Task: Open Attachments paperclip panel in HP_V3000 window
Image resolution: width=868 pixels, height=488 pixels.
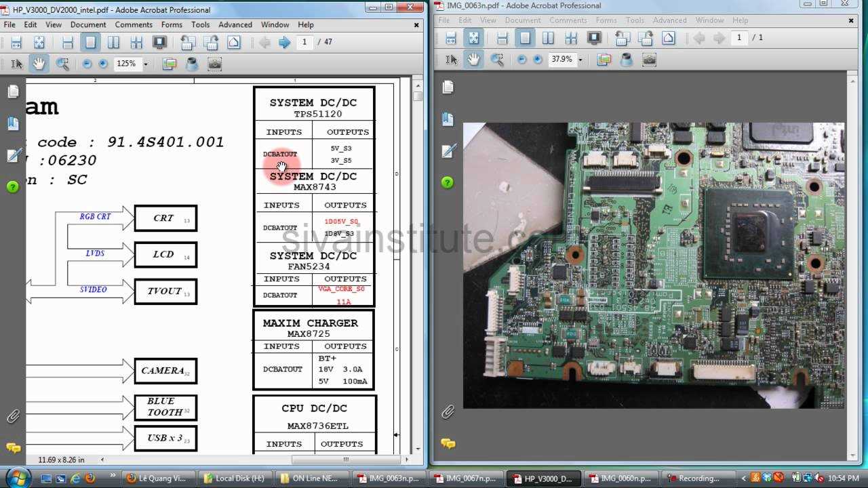Action: tap(13, 415)
